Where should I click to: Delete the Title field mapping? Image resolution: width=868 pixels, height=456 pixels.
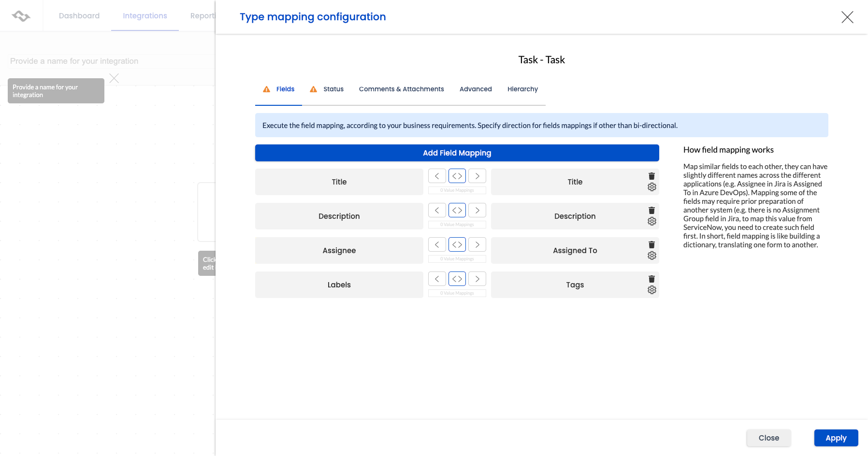[651, 176]
